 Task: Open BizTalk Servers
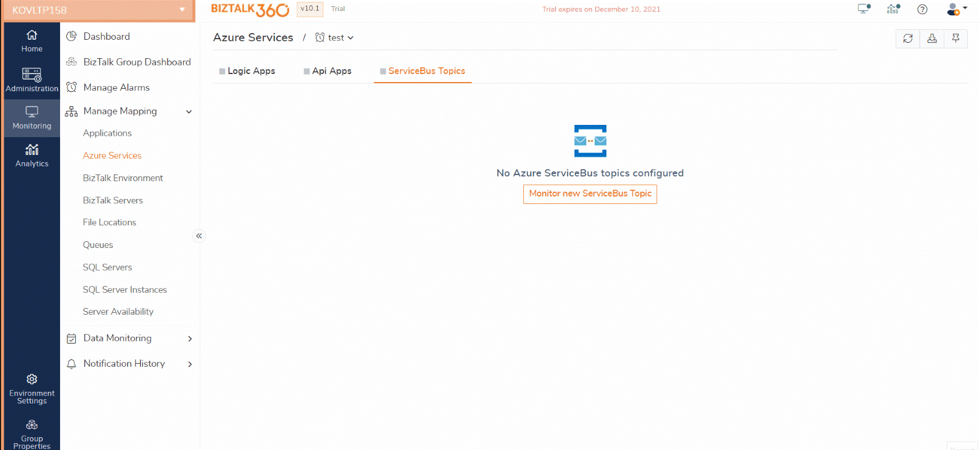(x=113, y=200)
